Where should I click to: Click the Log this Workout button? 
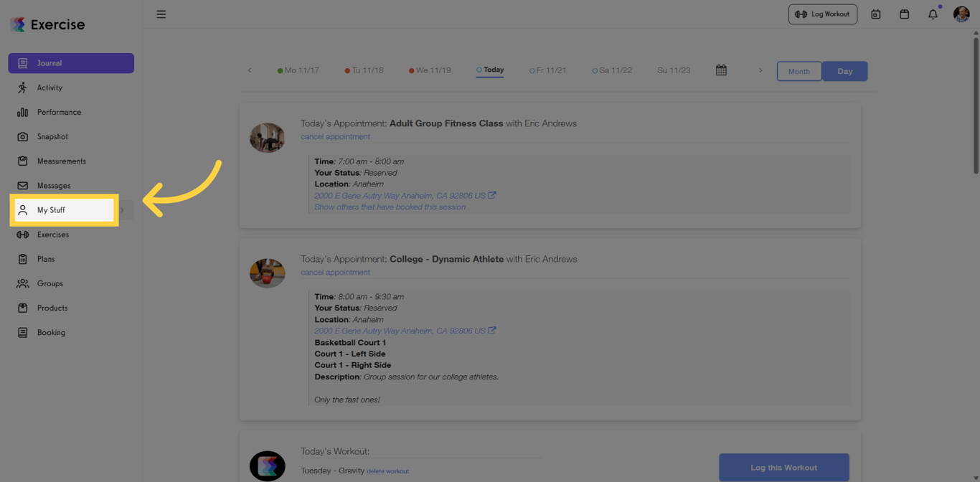pyautogui.click(x=783, y=468)
